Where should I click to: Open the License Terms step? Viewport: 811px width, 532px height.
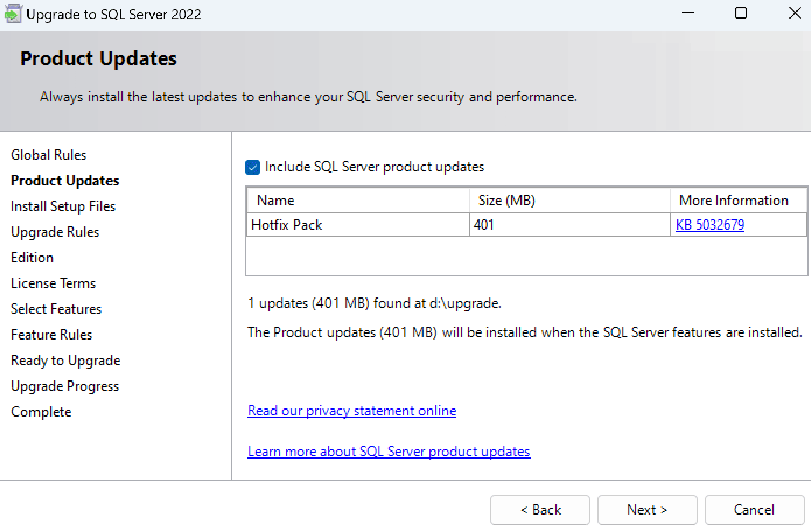click(53, 283)
